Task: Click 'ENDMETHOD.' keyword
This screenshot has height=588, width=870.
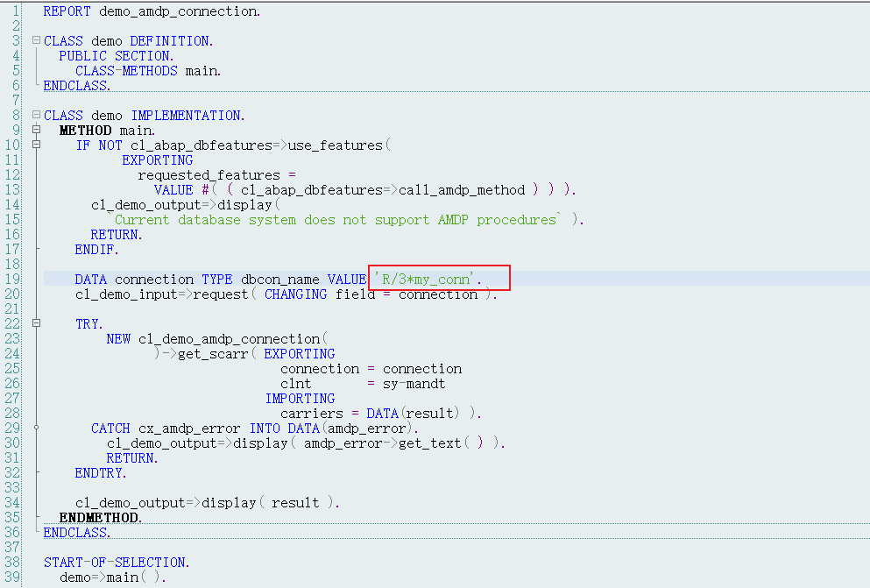Action: [101, 518]
